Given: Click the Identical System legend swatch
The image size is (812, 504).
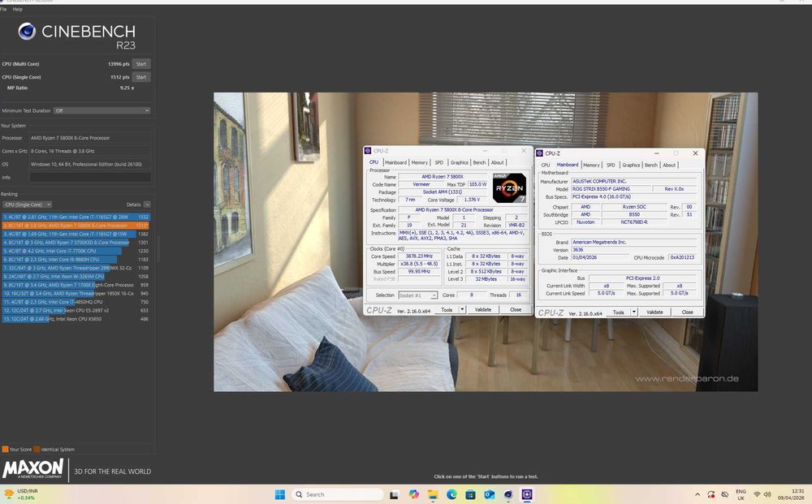Looking at the screenshot, I should [37, 449].
